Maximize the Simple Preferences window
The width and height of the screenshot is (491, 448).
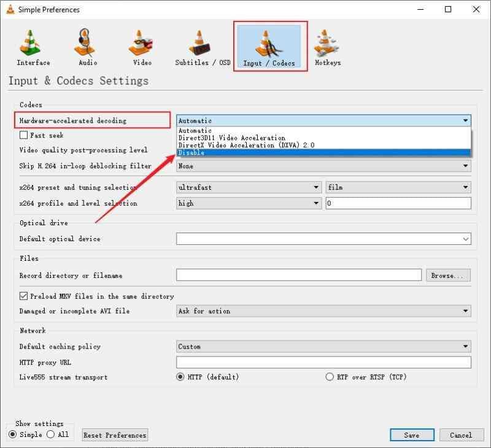click(448, 9)
